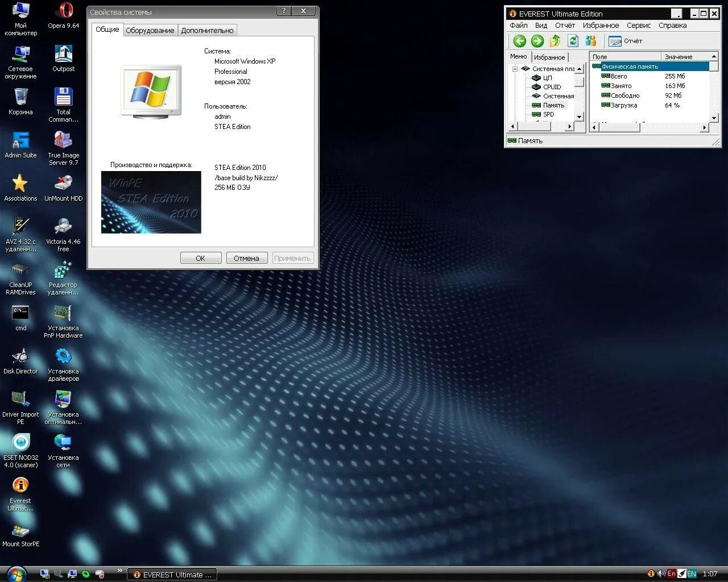Image resolution: width=728 pixels, height=582 pixels.
Task: Open the Admin Suite desktop icon
Action: click(20, 145)
